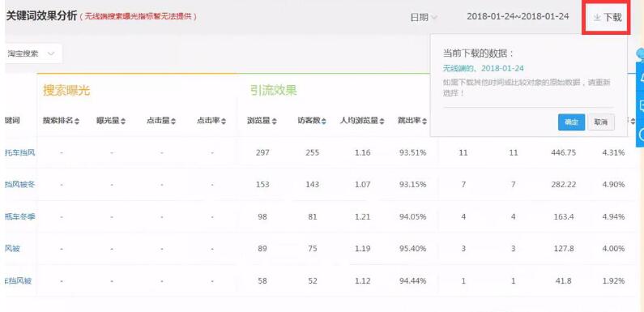Click the value 282.22
The image size is (644, 312).
[x=564, y=185]
